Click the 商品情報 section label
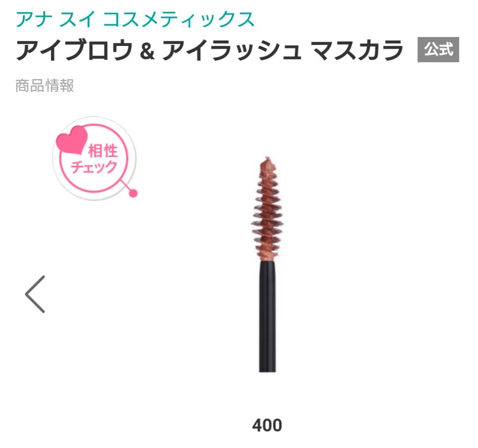 click(x=44, y=86)
